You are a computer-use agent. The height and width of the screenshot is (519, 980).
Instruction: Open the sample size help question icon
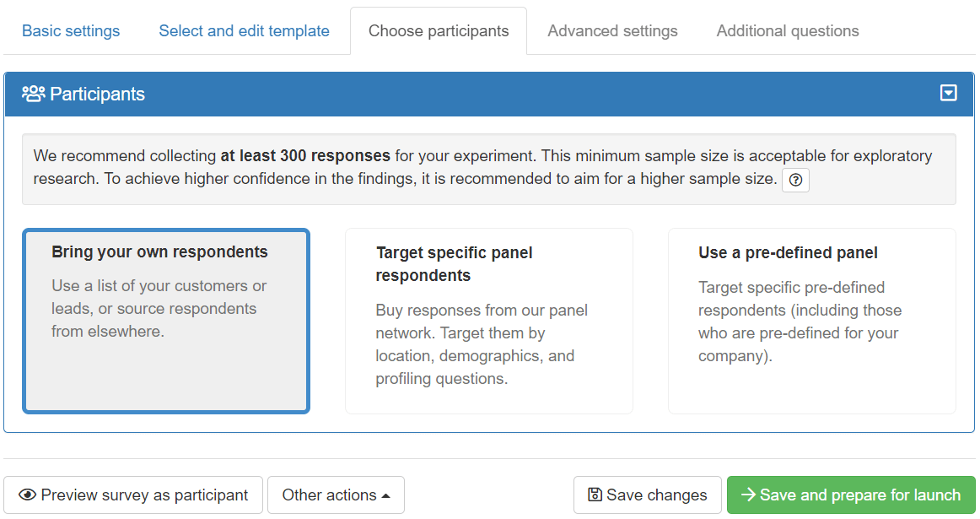tap(795, 180)
